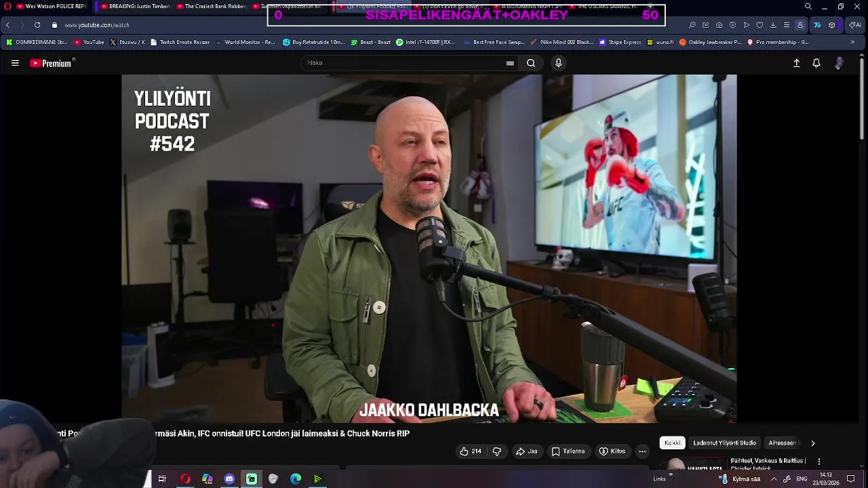Image resolution: width=868 pixels, height=488 pixels.
Task: Show hidden system tray icons
Action: tap(774, 479)
